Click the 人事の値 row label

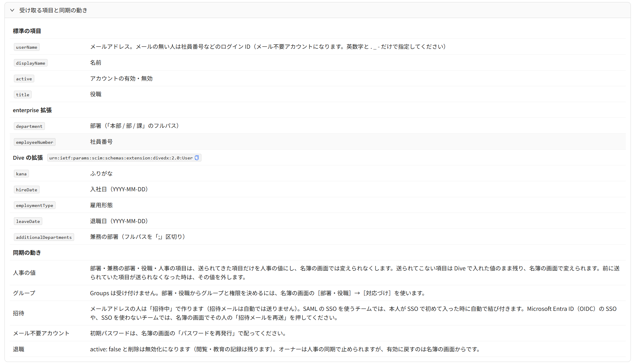coord(24,273)
